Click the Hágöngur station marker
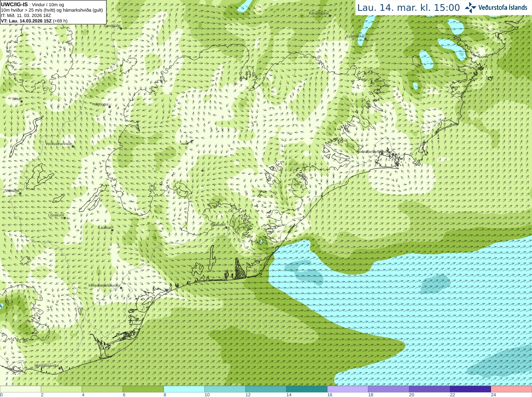 click(110, 107)
